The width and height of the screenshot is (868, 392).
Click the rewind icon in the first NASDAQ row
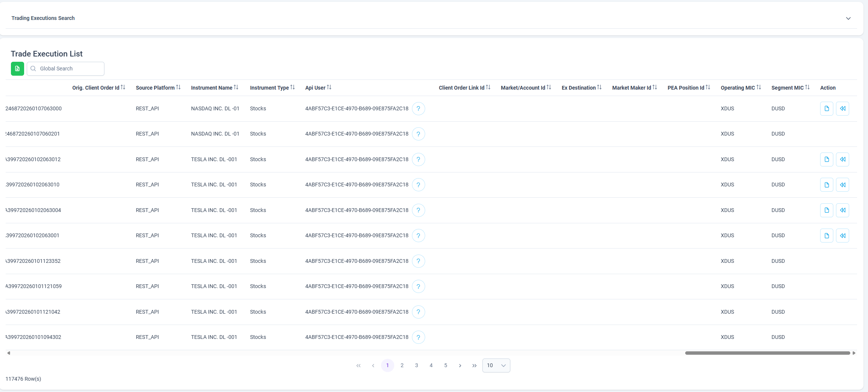tap(842, 108)
